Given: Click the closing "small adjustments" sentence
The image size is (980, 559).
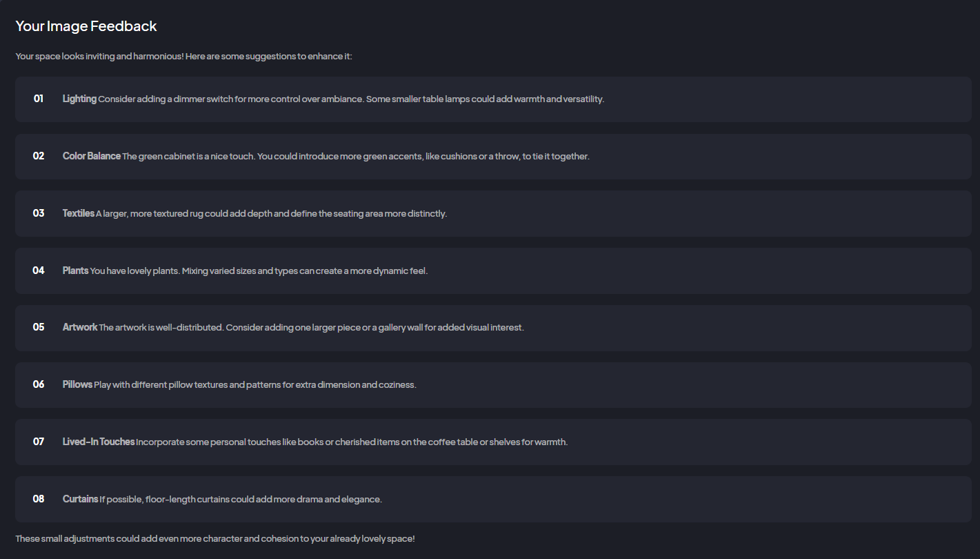Looking at the screenshot, I should (215, 538).
